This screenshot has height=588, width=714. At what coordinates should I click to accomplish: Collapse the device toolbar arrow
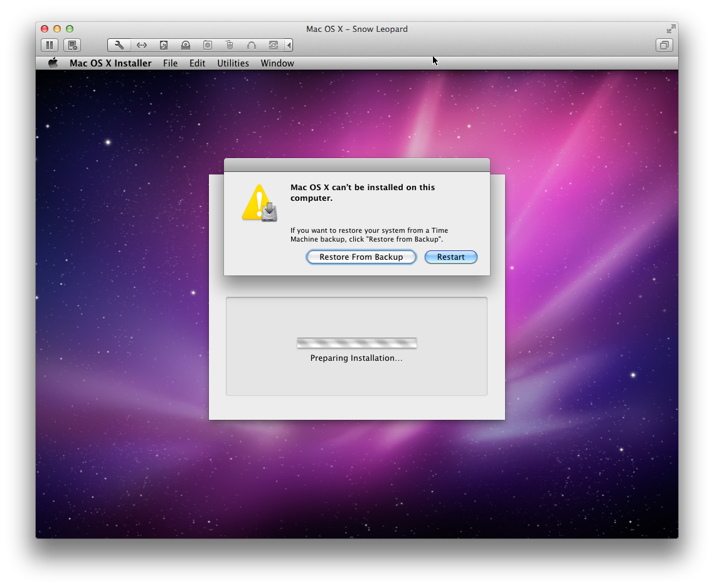[289, 45]
